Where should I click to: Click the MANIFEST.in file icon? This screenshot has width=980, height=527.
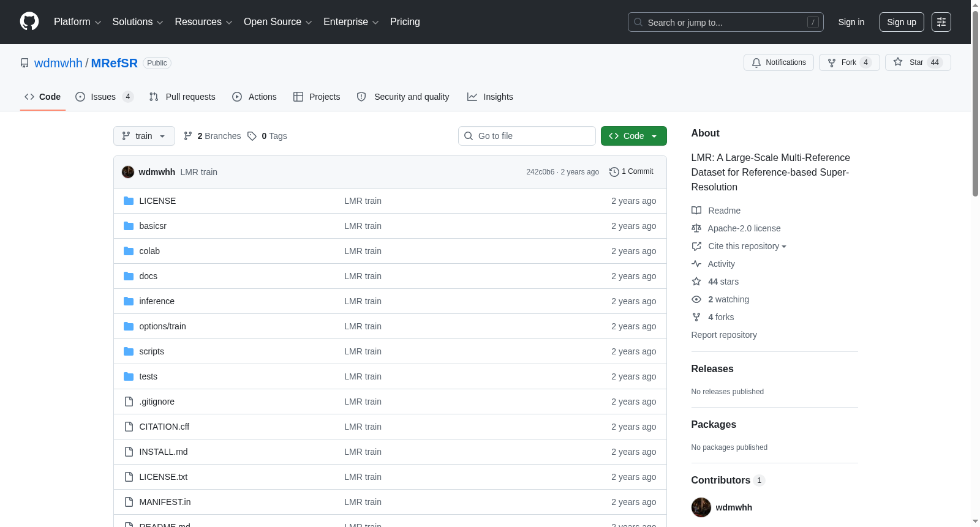(129, 502)
